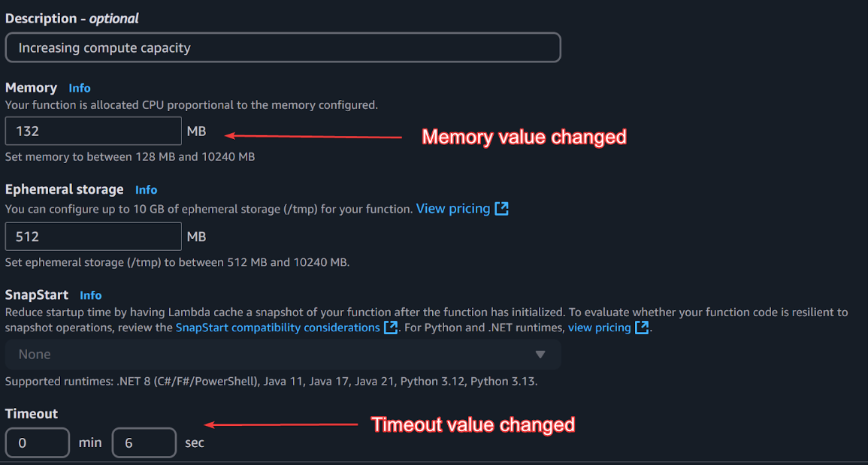
Task: Click the Memory MB input field
Action: click(93, 131)
